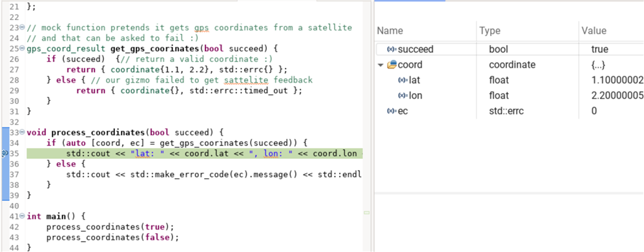Click the 'gps_coord_result' return type on line 25
Screen dimensions: 644x252
point(66,49)
